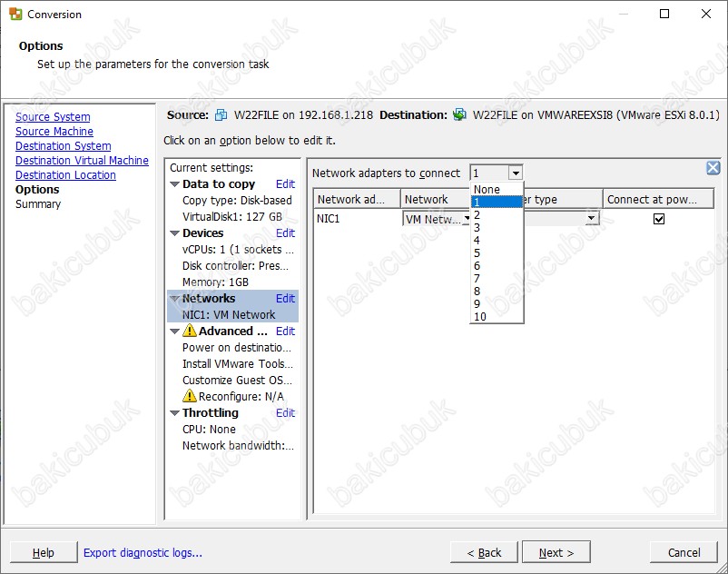The width and height of the screenshot is (728, 574).
Task: Select 10 in the adapters dropdown list
Action: (x=497, y=316)
